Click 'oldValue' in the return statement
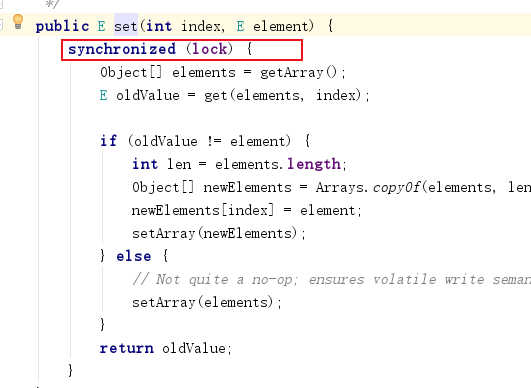The image size is (531, 388). pyautogui.click(x=194, y=348)
